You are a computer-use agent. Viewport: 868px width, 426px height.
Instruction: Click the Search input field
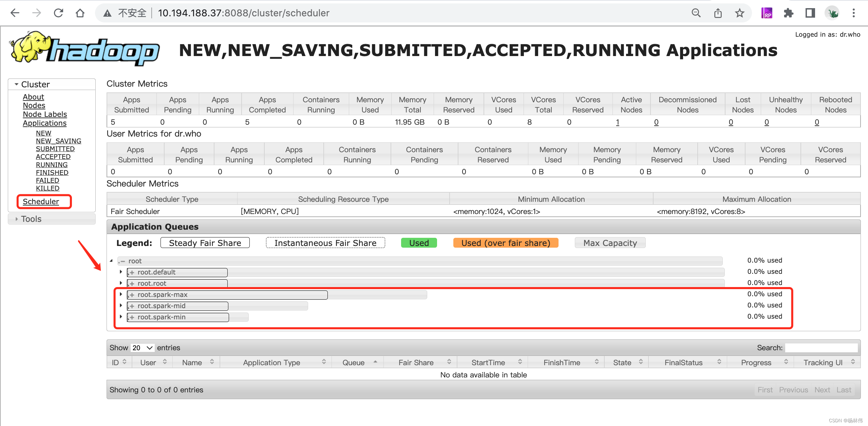coord(821,348)
